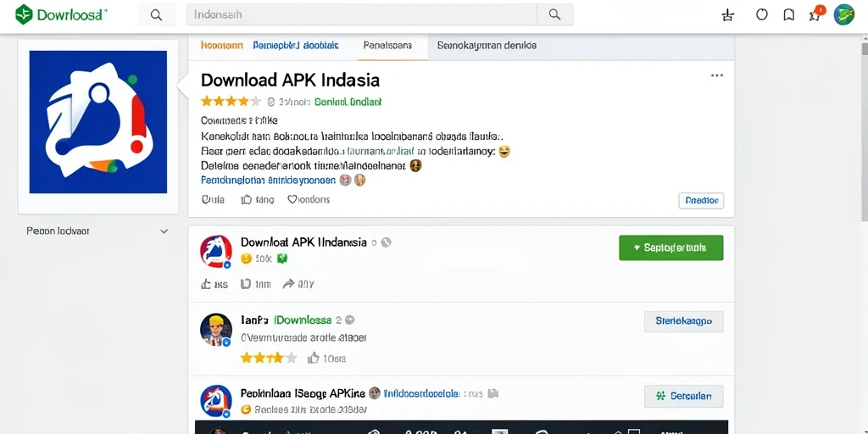This screenshot has width=868, height=434.
Task: Open the green Downloosa logo home
Action: pyautogui.click(x=60, y=15)
